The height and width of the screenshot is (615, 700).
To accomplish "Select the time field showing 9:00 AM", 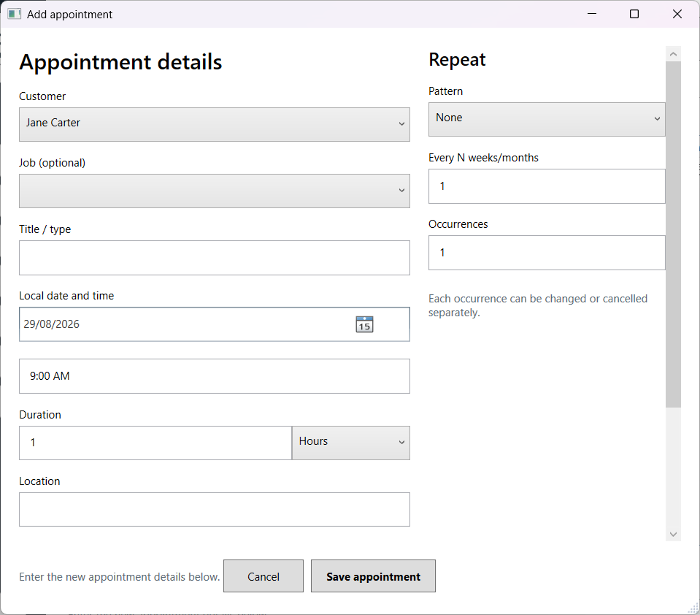I will point(215,376).
